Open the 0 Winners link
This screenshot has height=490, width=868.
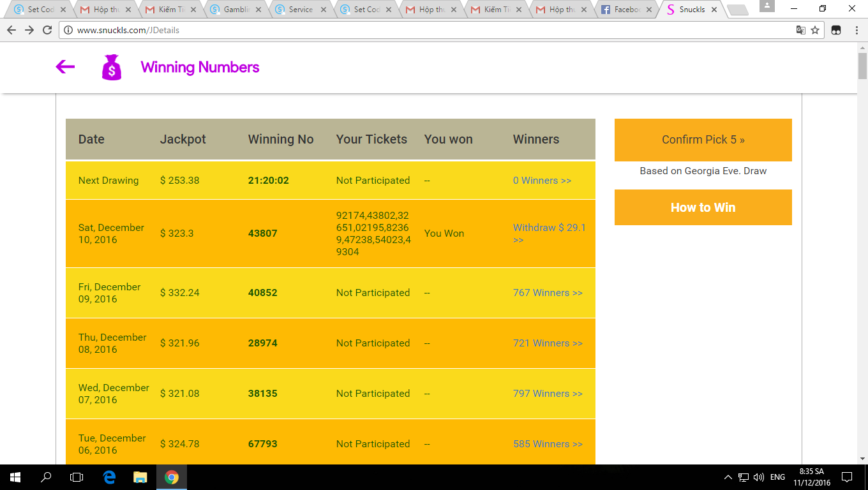pyautogui.click(x=542, y=181)
